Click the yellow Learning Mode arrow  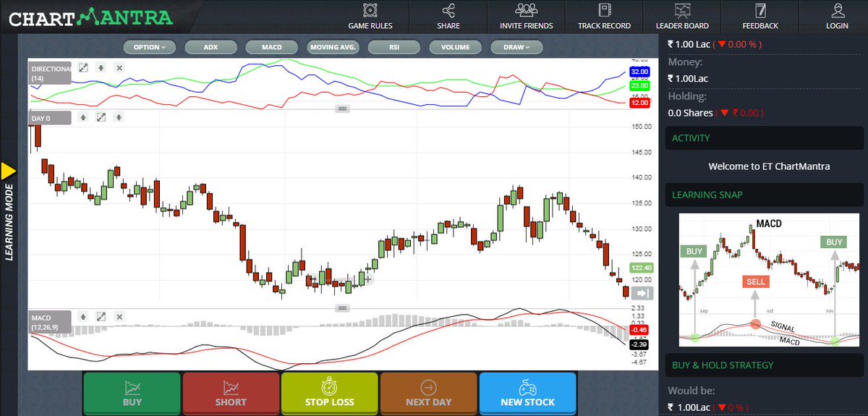coord(8,171)
